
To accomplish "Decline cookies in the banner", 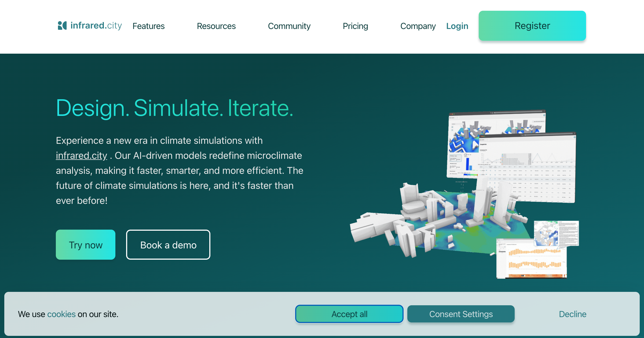I will point(573,314).
